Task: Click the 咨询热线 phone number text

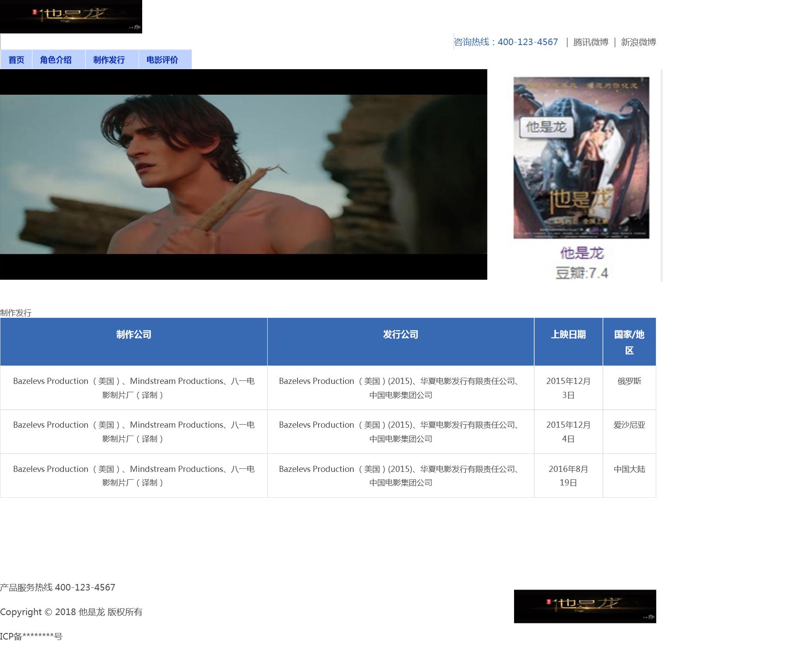Action: [506, 42]
